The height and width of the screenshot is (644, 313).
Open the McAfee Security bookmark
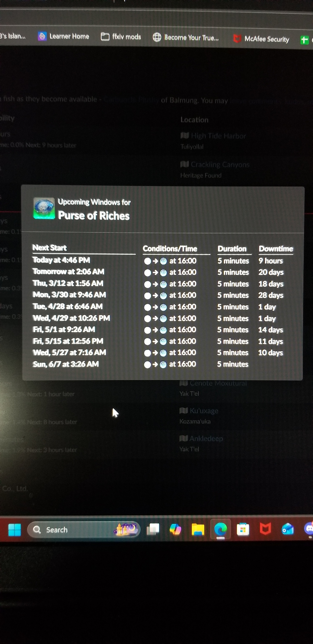[261, 39]
